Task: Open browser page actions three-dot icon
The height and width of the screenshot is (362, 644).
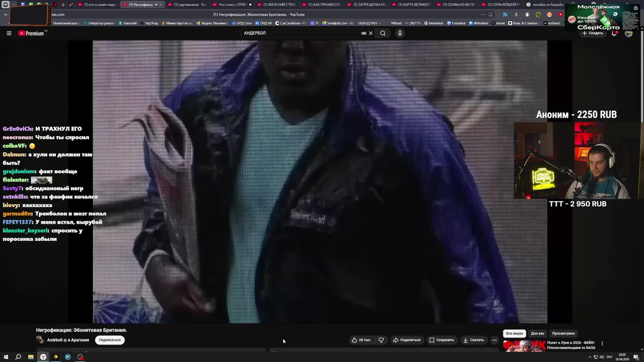Action: click(483, 15)
